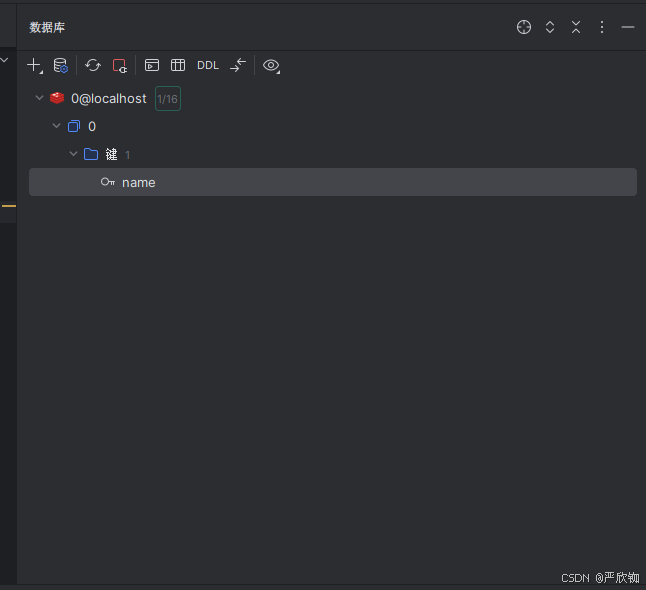
Task: Click the 数据库 panel title
Action: 47,28
